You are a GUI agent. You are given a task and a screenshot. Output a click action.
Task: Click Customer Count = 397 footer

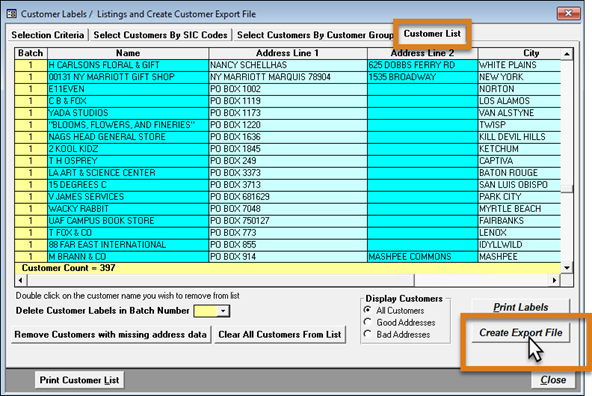coord(69,268)
